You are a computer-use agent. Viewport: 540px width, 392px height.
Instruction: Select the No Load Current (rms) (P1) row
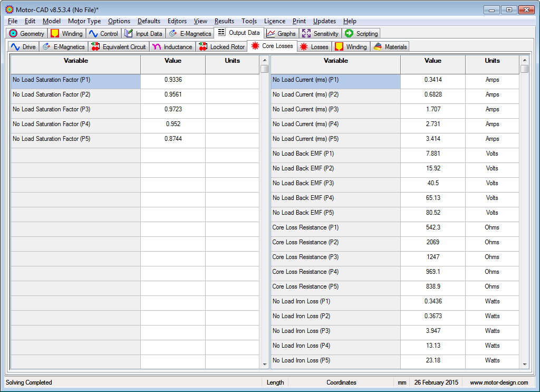pos(395,81)
